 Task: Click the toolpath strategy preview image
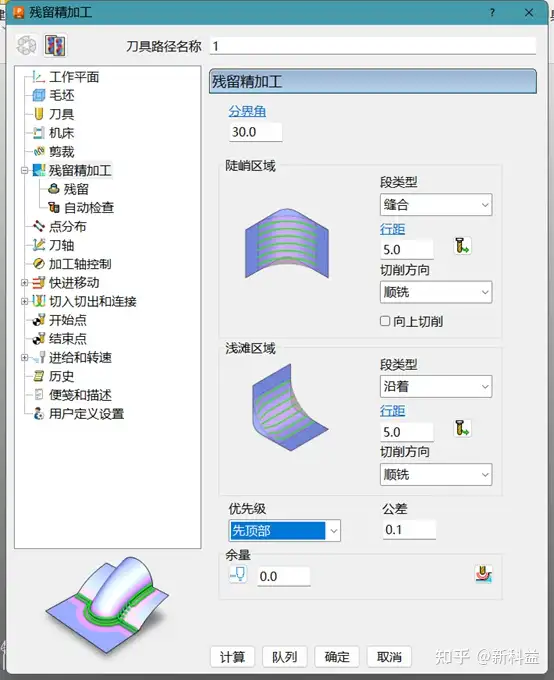(107, 605)
